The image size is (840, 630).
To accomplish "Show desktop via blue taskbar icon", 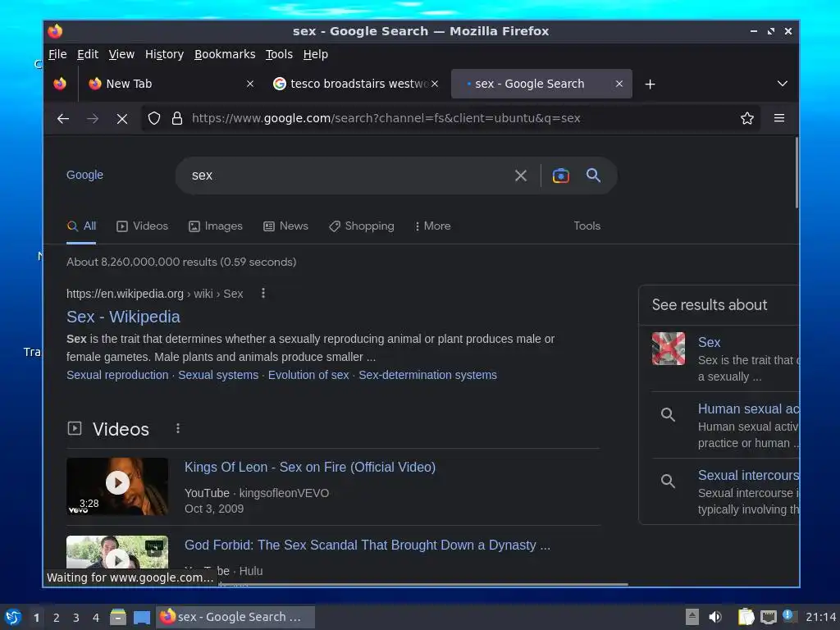I will pyautogui.click(x=142, y=618).
